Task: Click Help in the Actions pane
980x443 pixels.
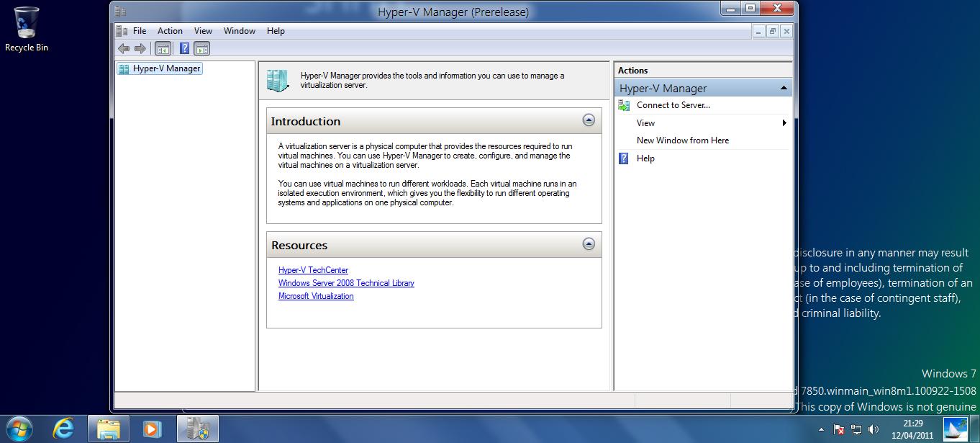Action: [x=645, y=158]
